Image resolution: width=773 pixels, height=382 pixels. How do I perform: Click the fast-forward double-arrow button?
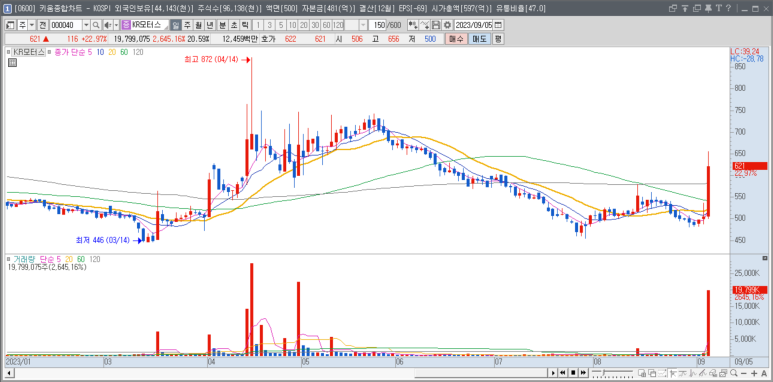pyautogui.click(x=583, y=373)
